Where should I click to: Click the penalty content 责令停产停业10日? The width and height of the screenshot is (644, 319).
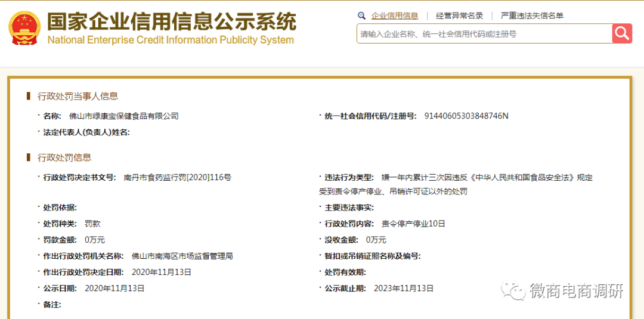click(x=413, y=224)
